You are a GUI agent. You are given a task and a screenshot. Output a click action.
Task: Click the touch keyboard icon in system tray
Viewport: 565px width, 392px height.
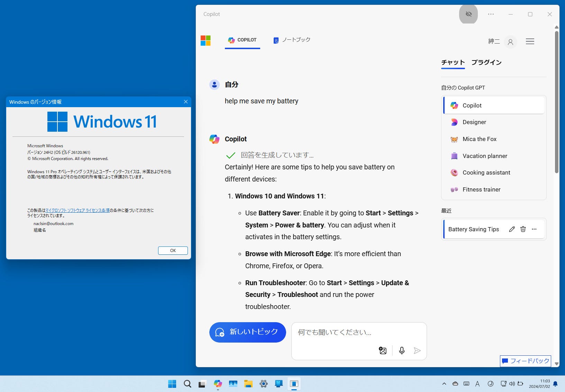click(x=466, y=384)
